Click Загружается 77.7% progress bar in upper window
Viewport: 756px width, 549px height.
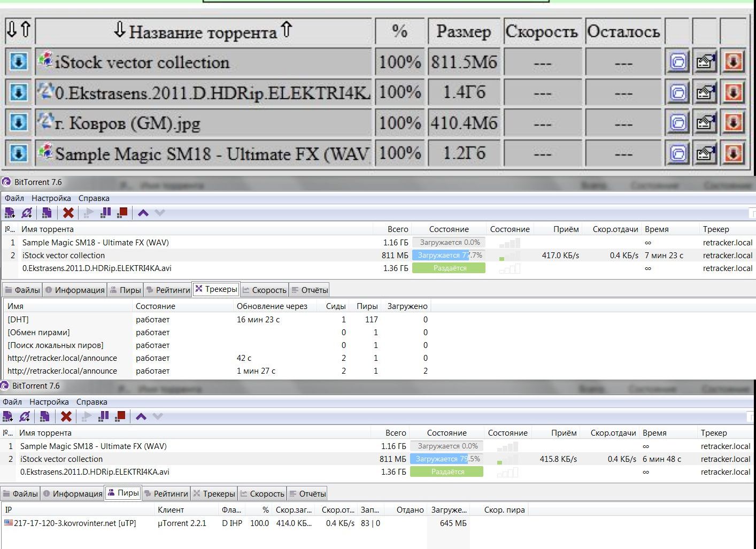tap(449, 256)
